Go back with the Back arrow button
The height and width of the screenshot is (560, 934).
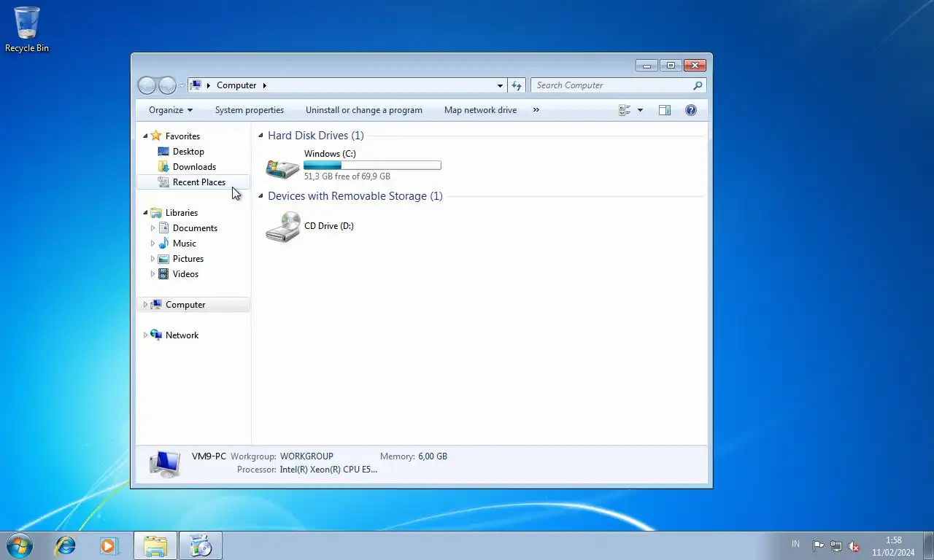(x=147, y=85)
